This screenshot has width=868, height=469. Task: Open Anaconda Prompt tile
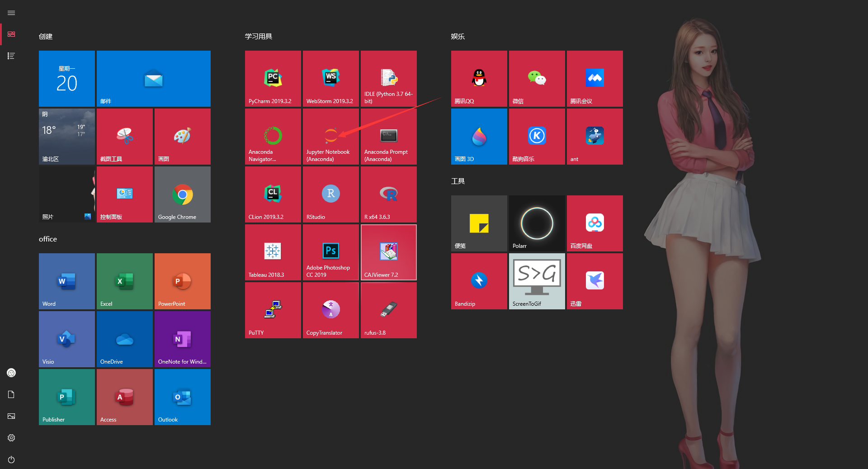(389, 137)
